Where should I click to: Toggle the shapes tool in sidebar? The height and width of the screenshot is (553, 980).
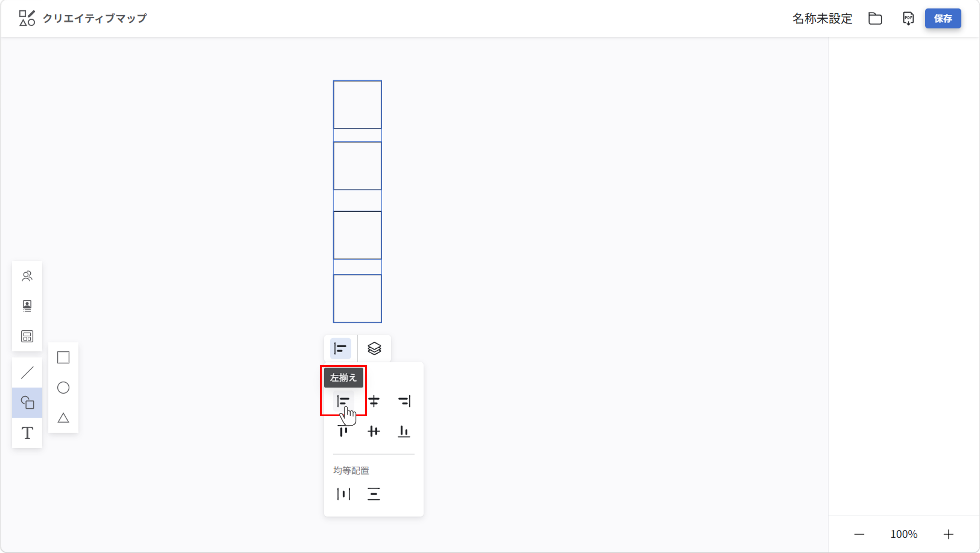(27, 403)
